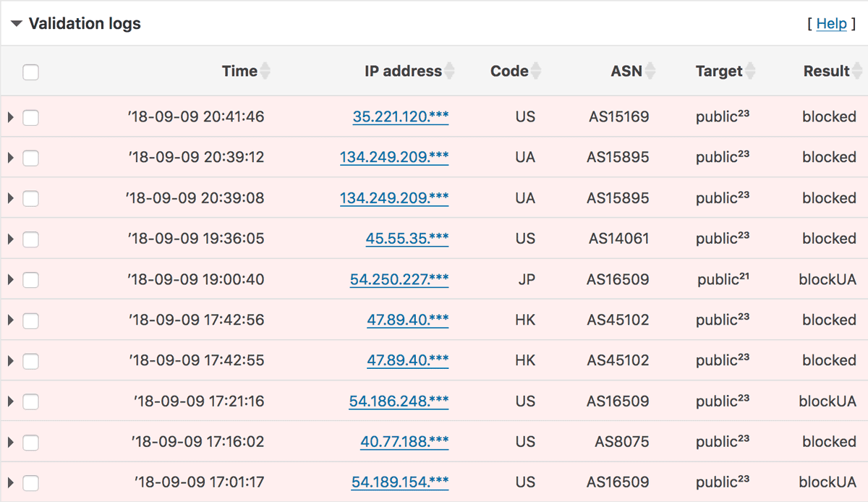This screenshot has height=502, width=868.
Task: Collapse the Validation logs section
Action: click(16, 24)
